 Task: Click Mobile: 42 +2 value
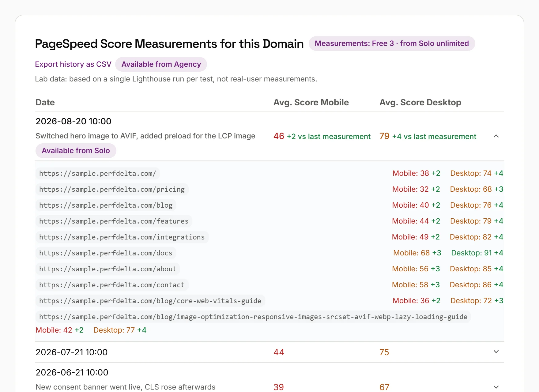click(x=60, y=330)
